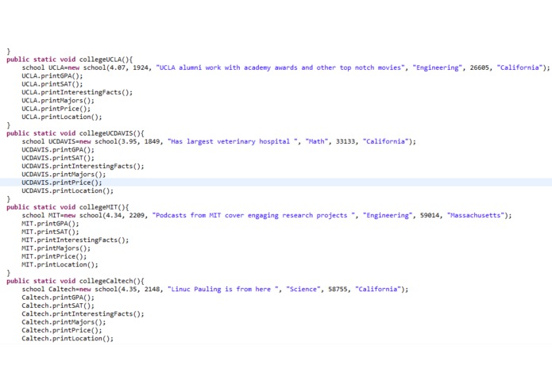
Task: Click "Engineering" string in the MIT line
Action: click(388, 215)
